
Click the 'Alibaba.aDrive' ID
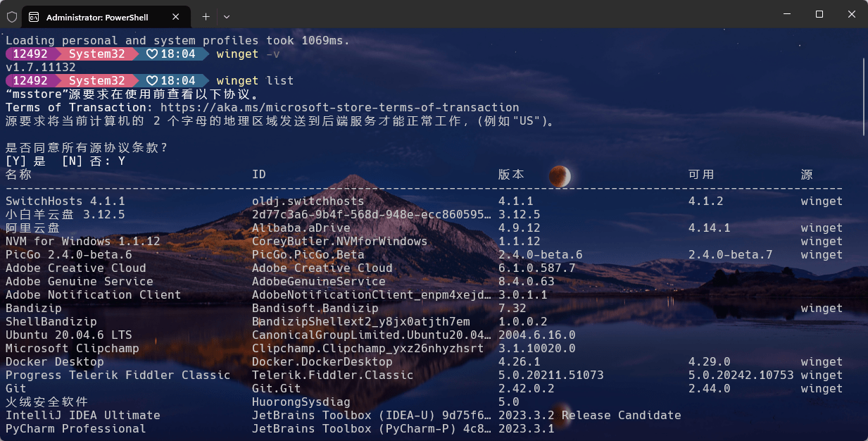tap(301, 228)
